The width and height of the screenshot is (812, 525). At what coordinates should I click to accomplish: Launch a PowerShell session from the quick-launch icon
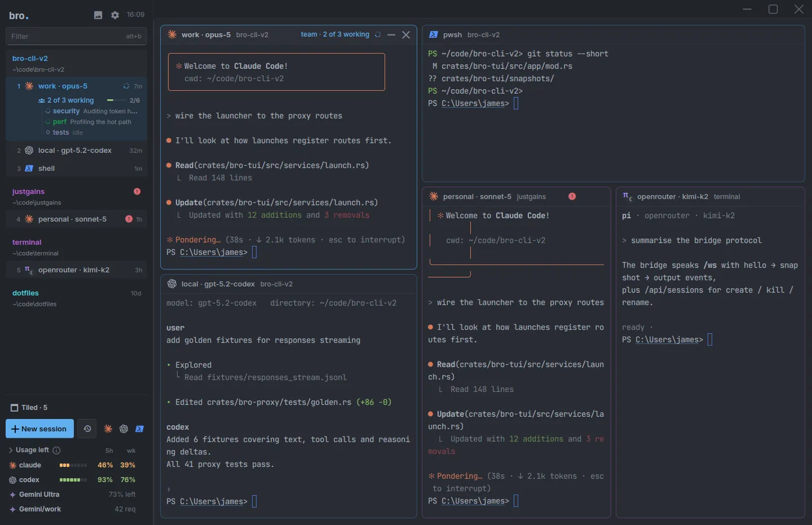point(140,429)
